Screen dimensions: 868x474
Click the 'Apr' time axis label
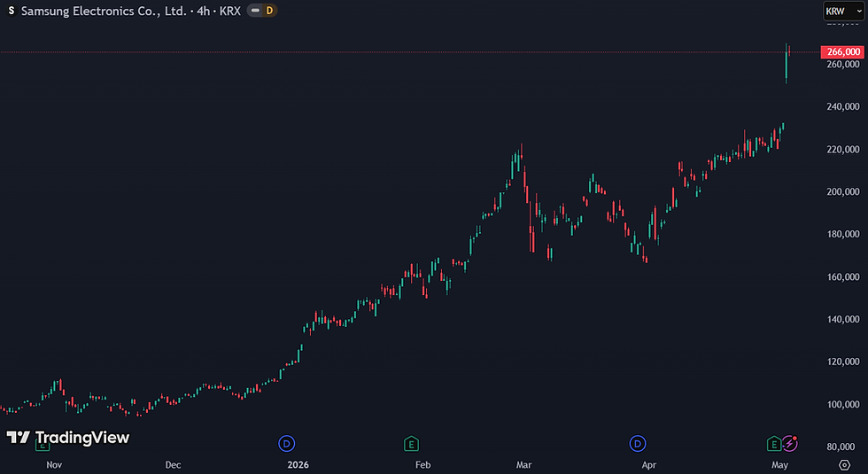(x=648, y=464)
